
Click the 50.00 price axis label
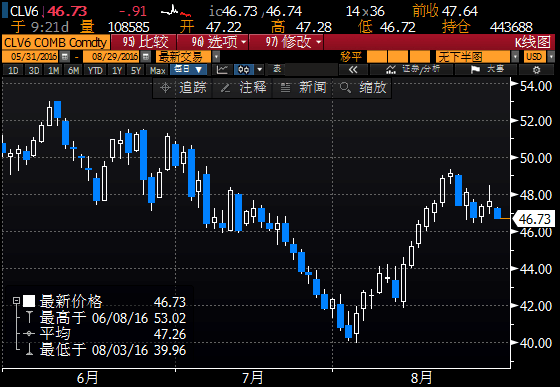coord(536,158)
